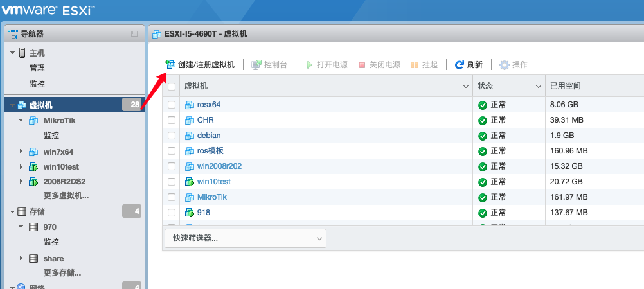
Task: Click the 39.31 MB used space cell
Action: [x=567, y=120]
